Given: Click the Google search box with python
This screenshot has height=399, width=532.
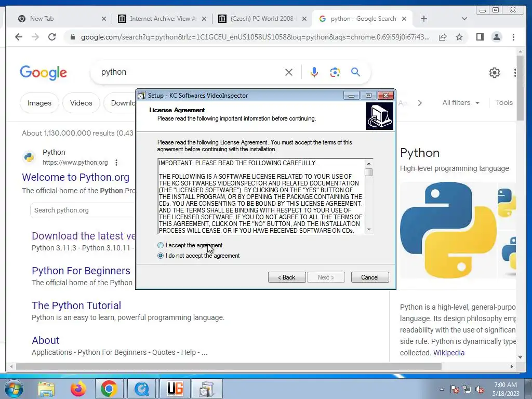Looking at the screenshot, I should click(190, 72).
